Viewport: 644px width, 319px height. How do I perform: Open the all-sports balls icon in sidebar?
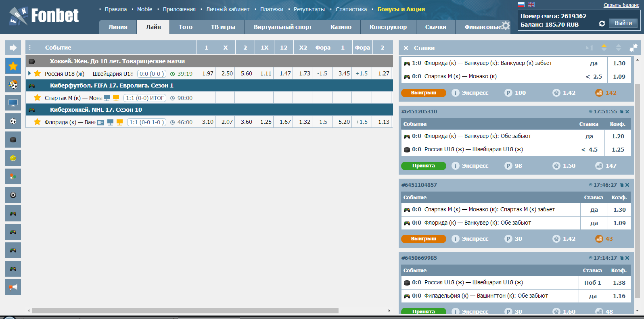click(13, 85)
